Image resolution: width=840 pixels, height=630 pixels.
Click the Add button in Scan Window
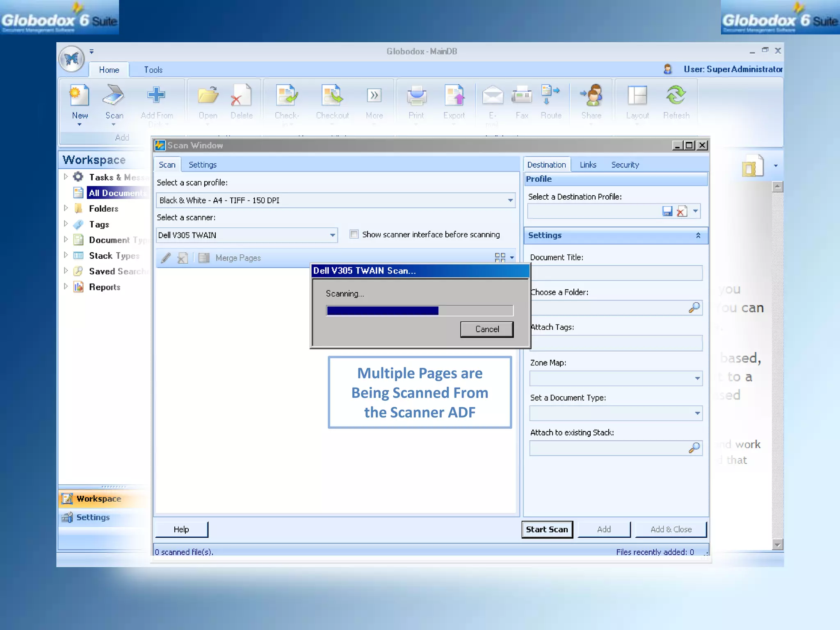[x=604, y=530]
